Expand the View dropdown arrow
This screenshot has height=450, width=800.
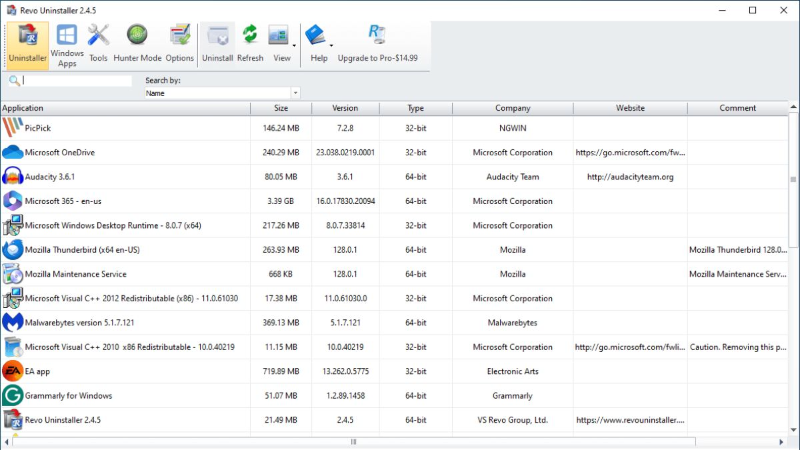pyautogui.click(x=294, y=46)
